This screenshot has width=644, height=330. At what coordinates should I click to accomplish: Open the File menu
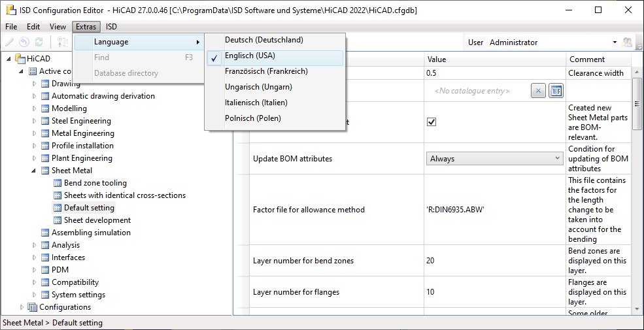click(x=11, y=27)
